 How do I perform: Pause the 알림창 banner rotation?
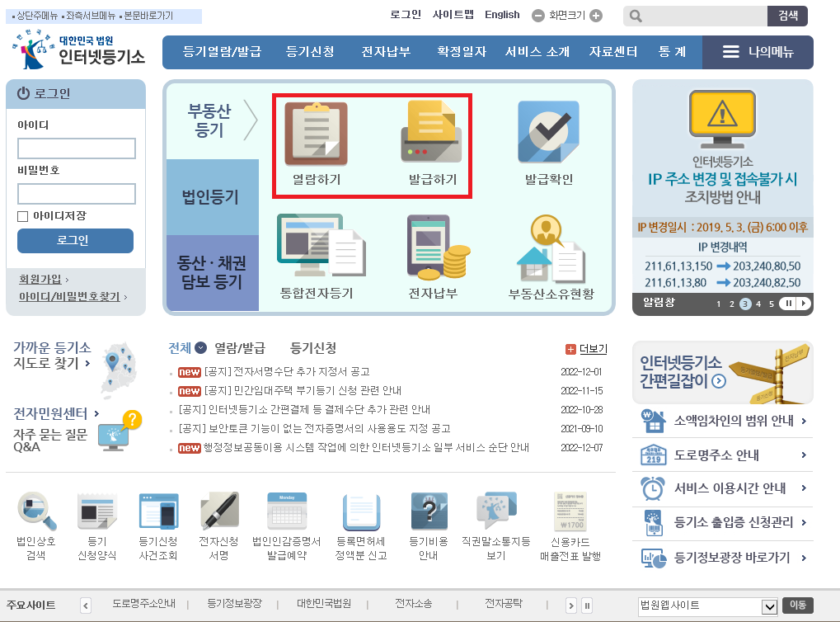789,303
